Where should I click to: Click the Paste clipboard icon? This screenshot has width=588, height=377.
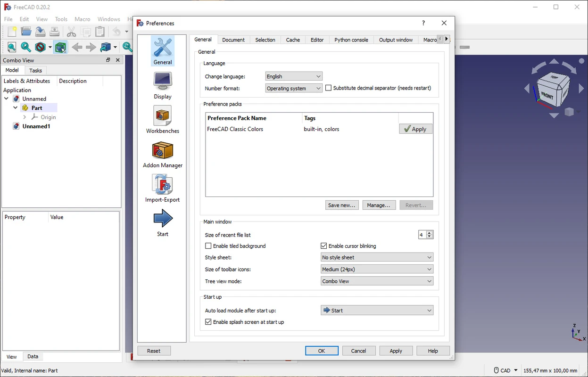pos(100,32)
